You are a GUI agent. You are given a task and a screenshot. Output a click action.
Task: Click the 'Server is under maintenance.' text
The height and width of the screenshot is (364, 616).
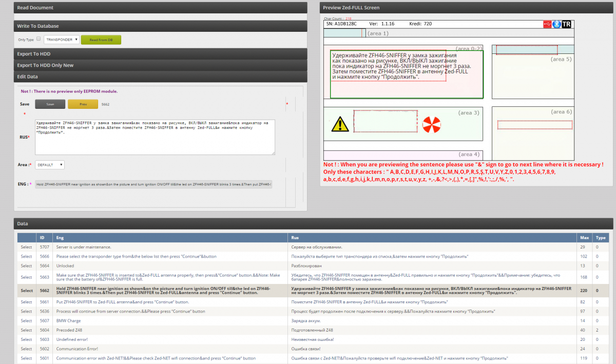(x=84, y=247)
